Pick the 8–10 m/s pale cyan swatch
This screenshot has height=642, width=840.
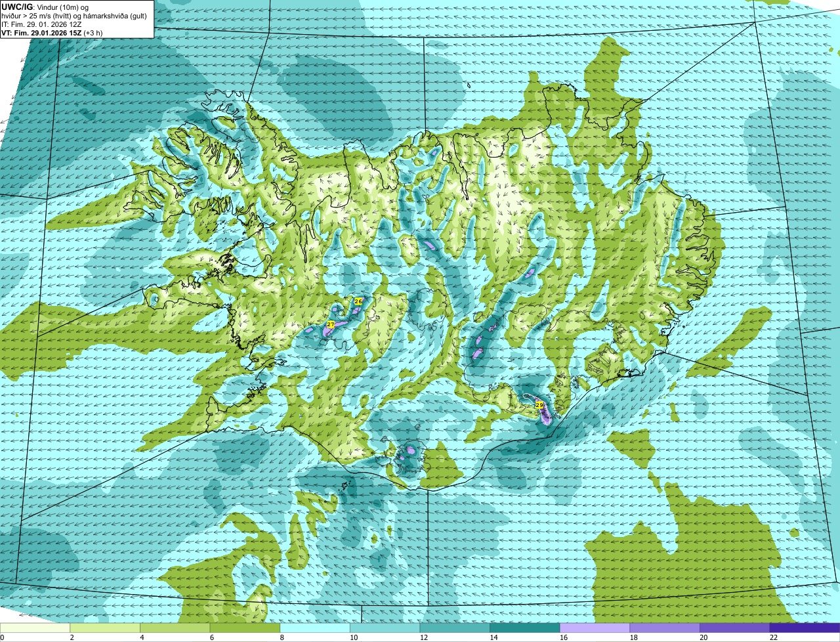click(x=315, y=628)
